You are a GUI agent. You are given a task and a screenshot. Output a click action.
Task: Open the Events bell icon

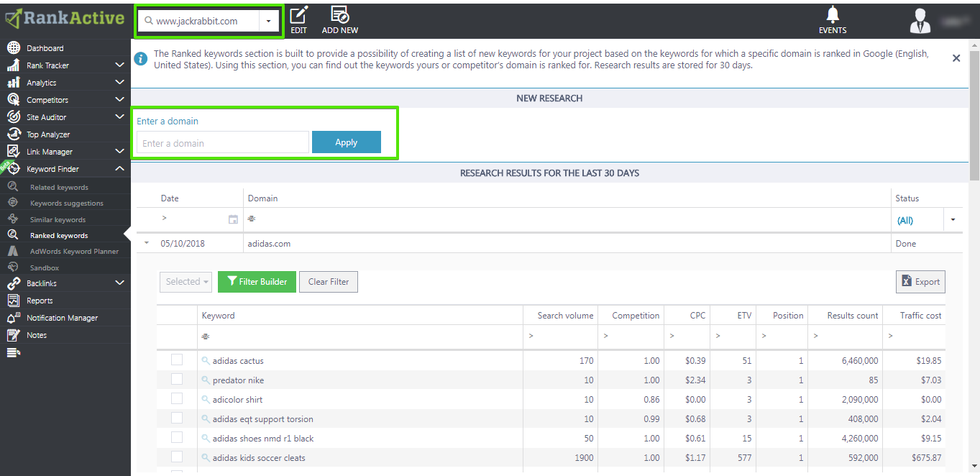pyautogui.click(x=833, y=14)
